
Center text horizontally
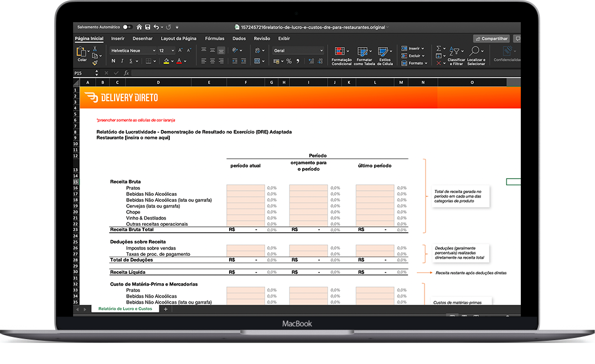coord(213,61)
